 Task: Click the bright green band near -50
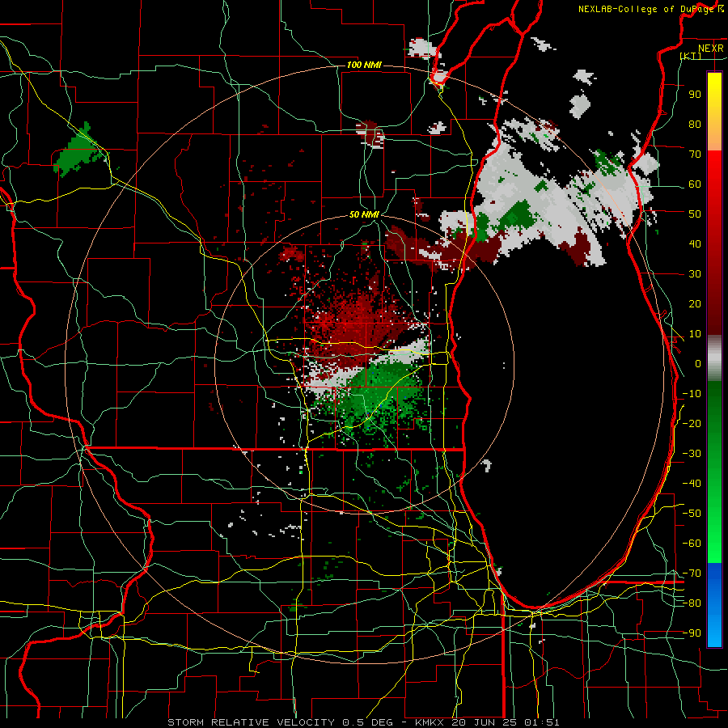pos(714,514)
